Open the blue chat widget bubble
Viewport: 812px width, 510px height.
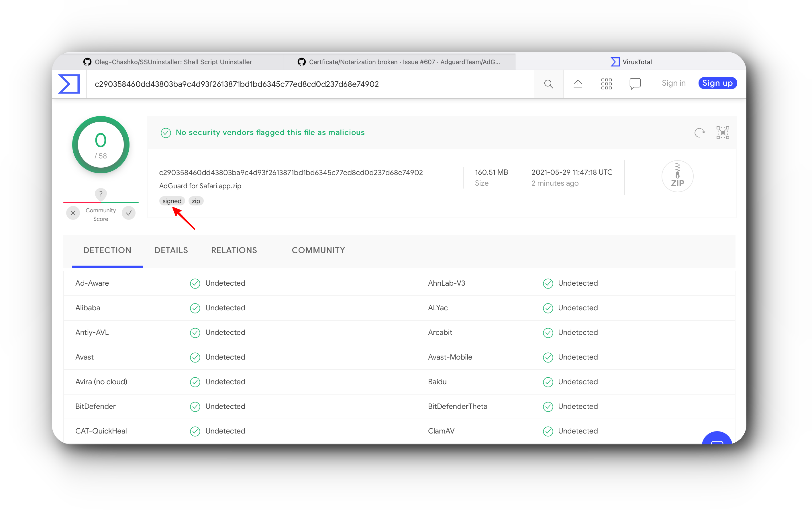pyautogui.click(x=717, y=438)
